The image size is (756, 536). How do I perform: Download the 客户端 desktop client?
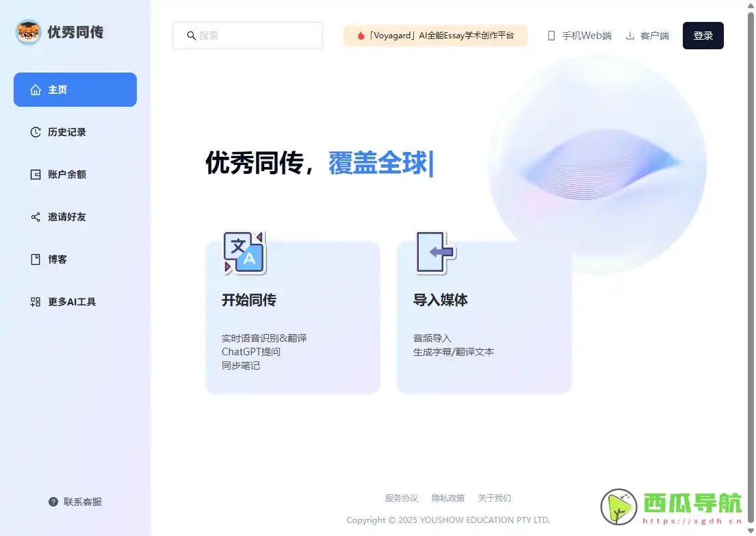coord(647,35)
